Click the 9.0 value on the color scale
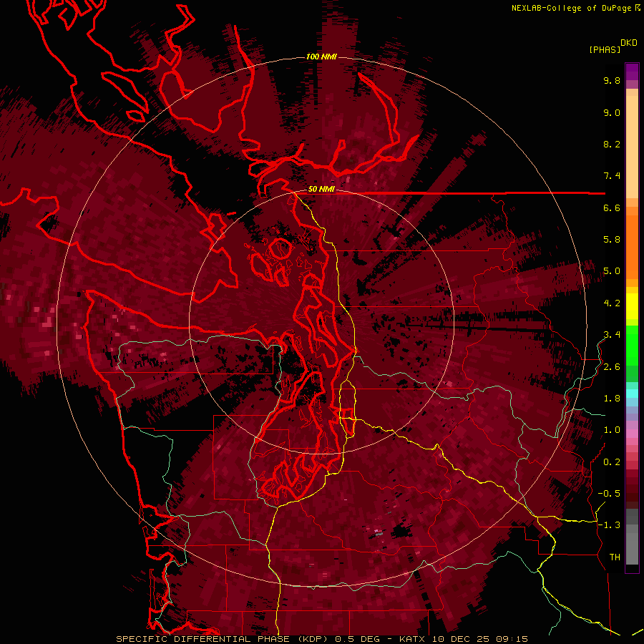This screenshot has width=644, height=644. (612, 112)
